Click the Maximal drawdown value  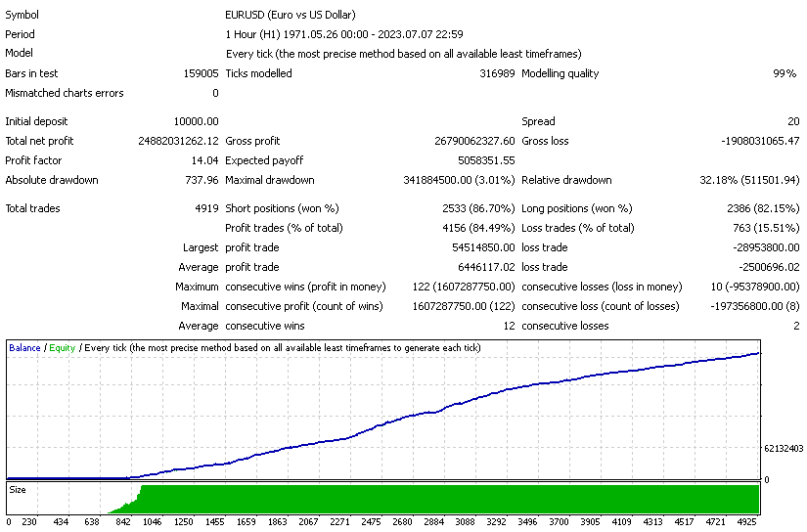(459, 180)
